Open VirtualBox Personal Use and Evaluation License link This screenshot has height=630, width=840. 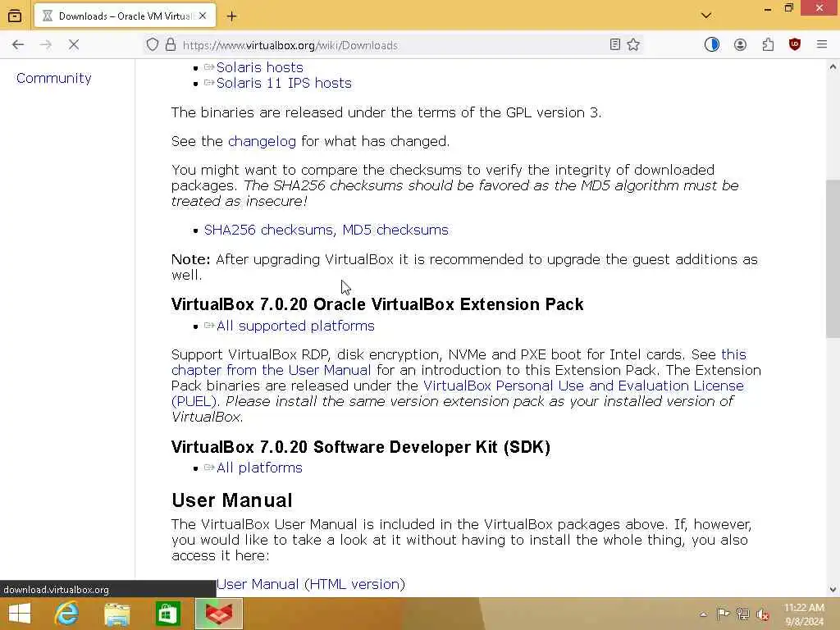pos(583,386)
